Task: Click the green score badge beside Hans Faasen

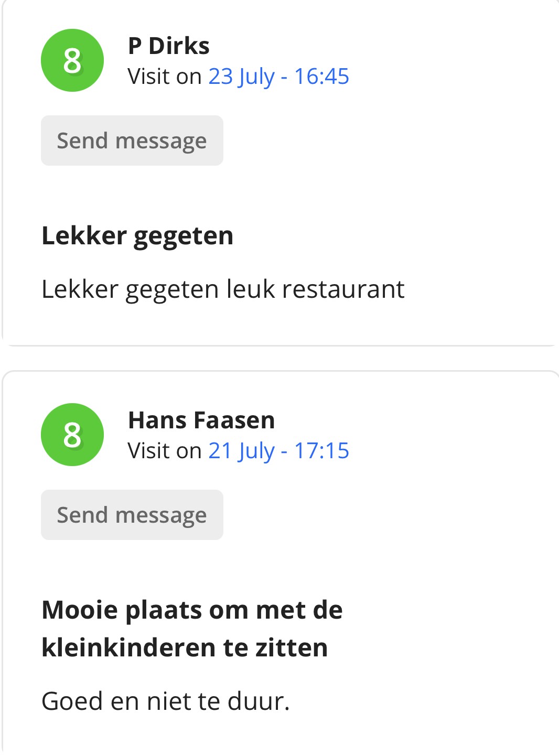Action: point(72,435)
